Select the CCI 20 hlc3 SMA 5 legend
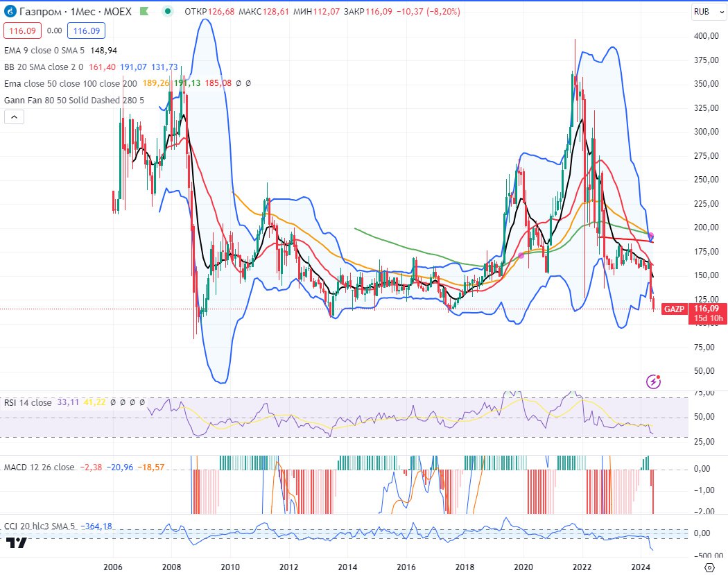 40,526
